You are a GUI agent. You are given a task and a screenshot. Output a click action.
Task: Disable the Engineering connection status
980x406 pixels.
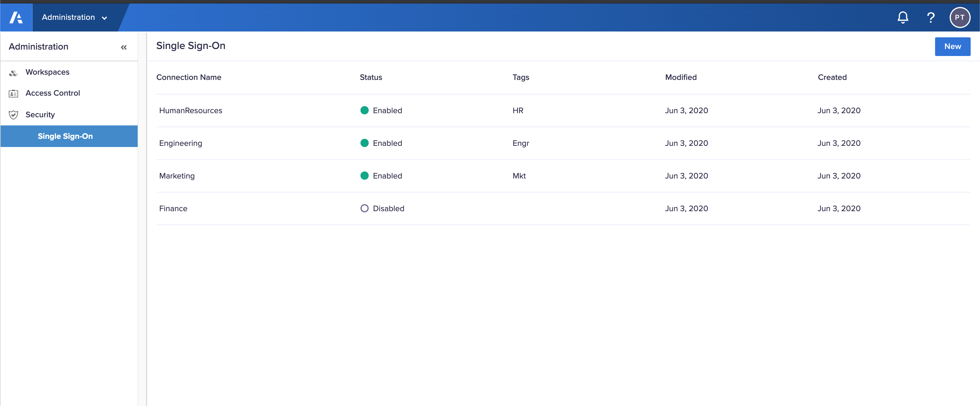[x=364, y=143]
